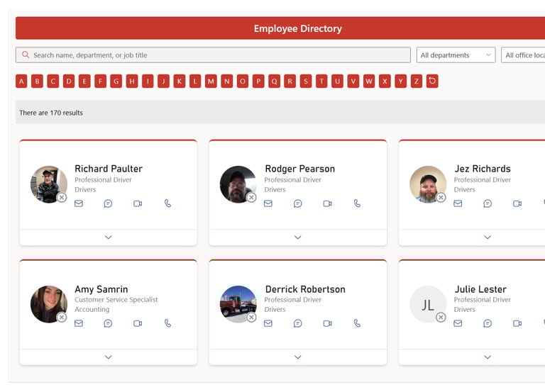
Task: Open Jez Richards' profile photo
Action: point(428,184)
